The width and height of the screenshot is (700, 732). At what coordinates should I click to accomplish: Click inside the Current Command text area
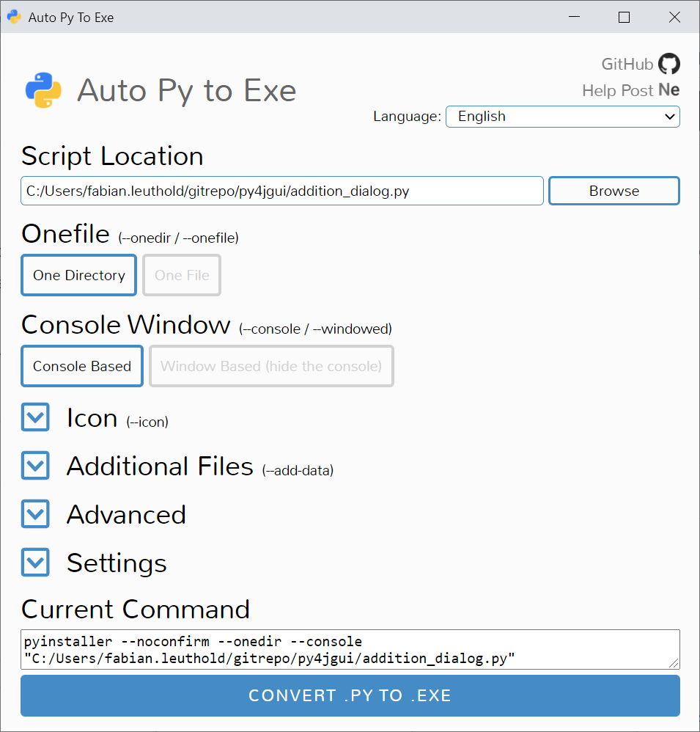(x=350, y=649)
